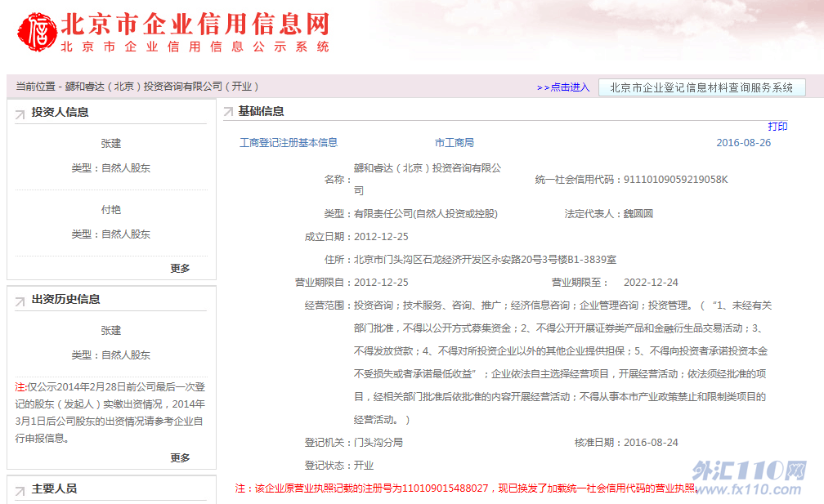The width and height of the screenshot is (824, 504).
Task: Click the 主要人员 section heading
Action: pos(54,488)
